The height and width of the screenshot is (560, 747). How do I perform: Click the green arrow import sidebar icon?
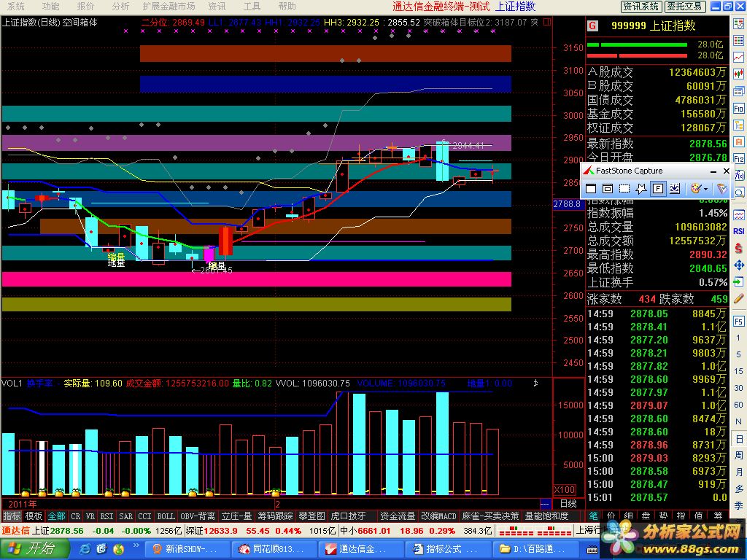(739, 281)
